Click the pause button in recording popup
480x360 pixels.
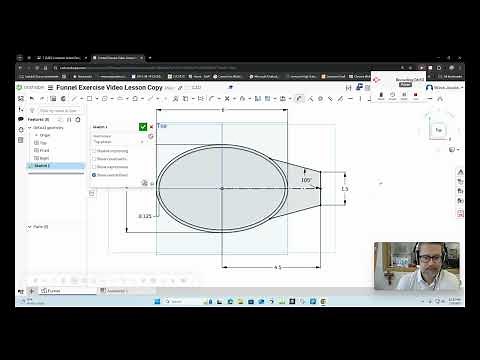tap(404, 95)
